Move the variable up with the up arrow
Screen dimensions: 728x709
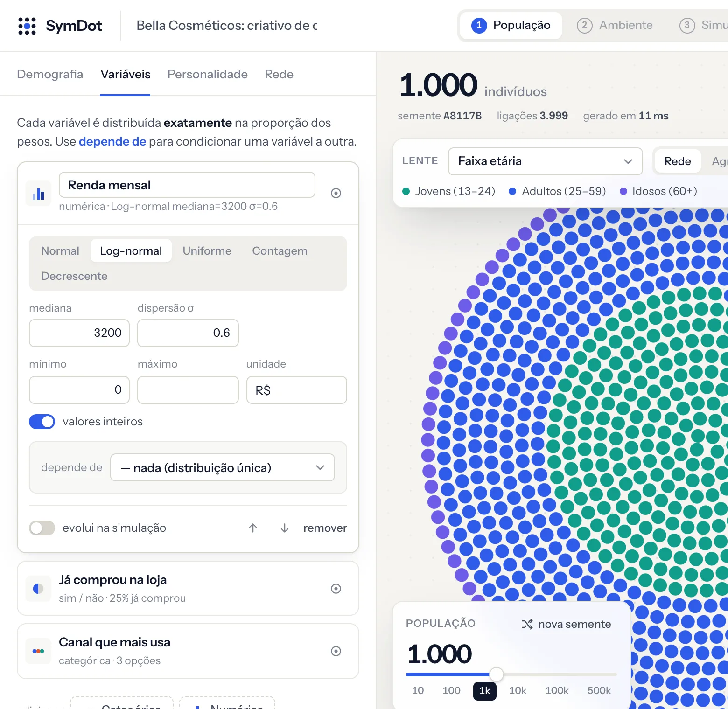[253, 528]
